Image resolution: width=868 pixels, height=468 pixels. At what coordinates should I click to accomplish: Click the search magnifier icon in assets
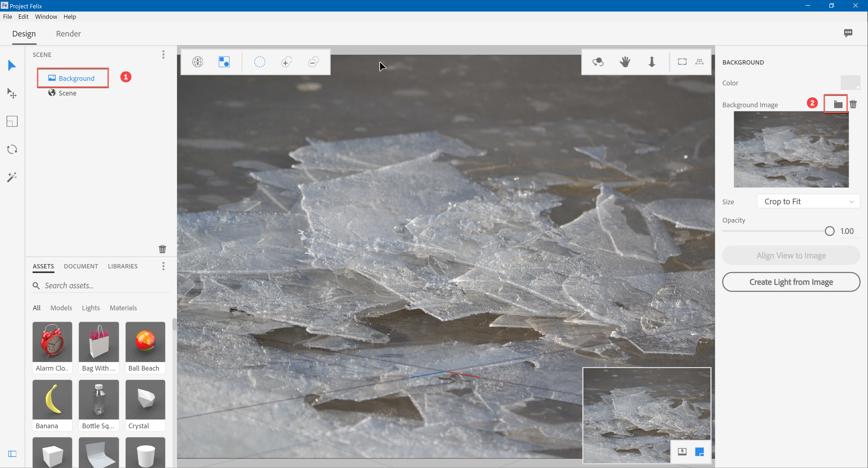tap(36, 286)
